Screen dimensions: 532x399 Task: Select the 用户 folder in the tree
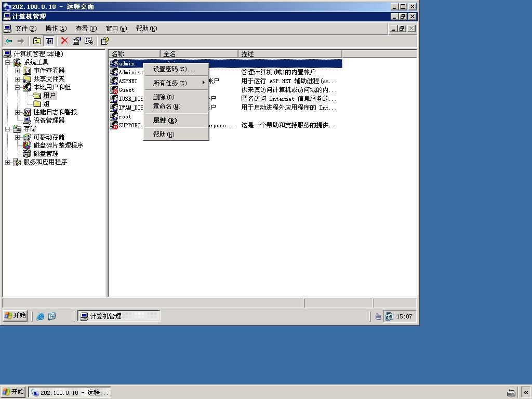click(49, 96)
